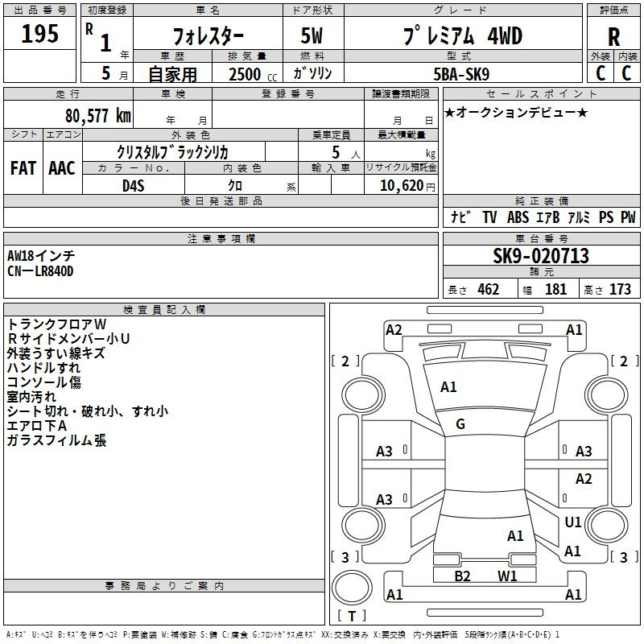
Task: Click the interior grade C under 内装
Action: [626, 73]
